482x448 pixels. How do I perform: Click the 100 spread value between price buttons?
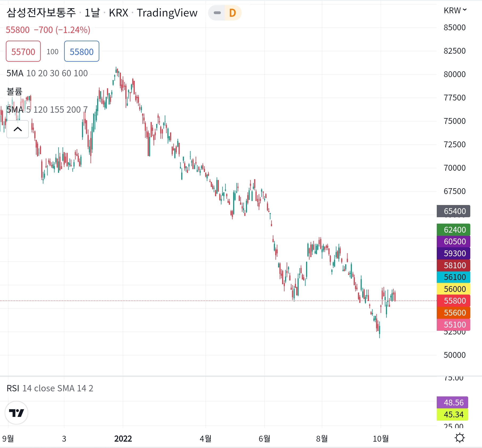(x=52, y=52)
